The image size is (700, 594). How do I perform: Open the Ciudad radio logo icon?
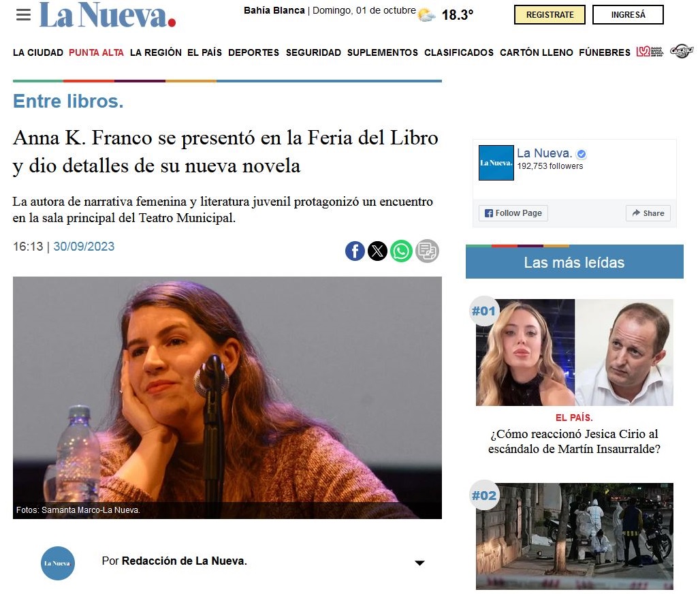681,51
